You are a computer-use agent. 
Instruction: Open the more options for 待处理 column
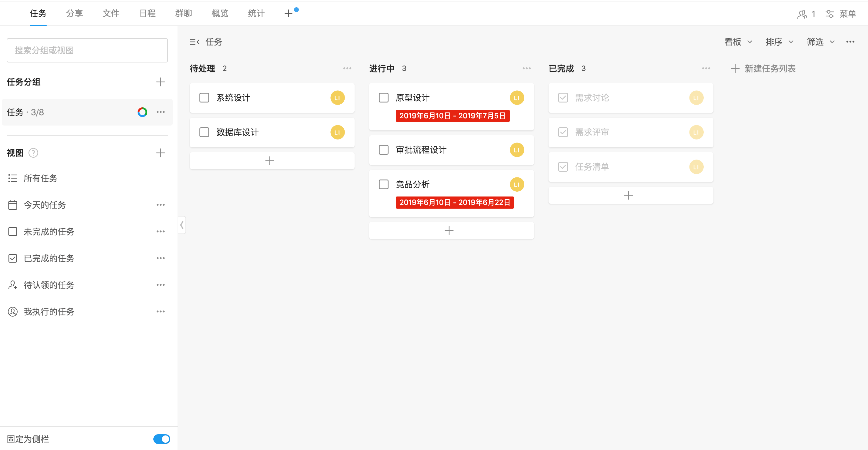[347, 69]
